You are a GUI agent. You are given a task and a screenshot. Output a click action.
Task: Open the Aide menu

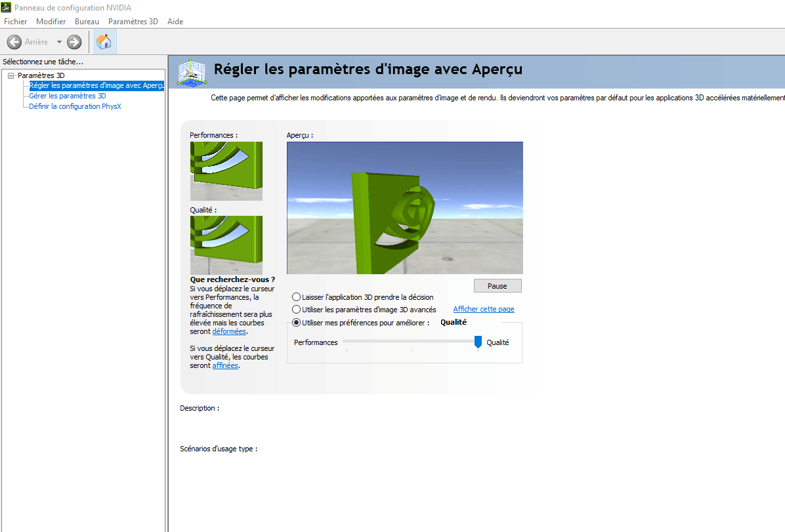175,22
